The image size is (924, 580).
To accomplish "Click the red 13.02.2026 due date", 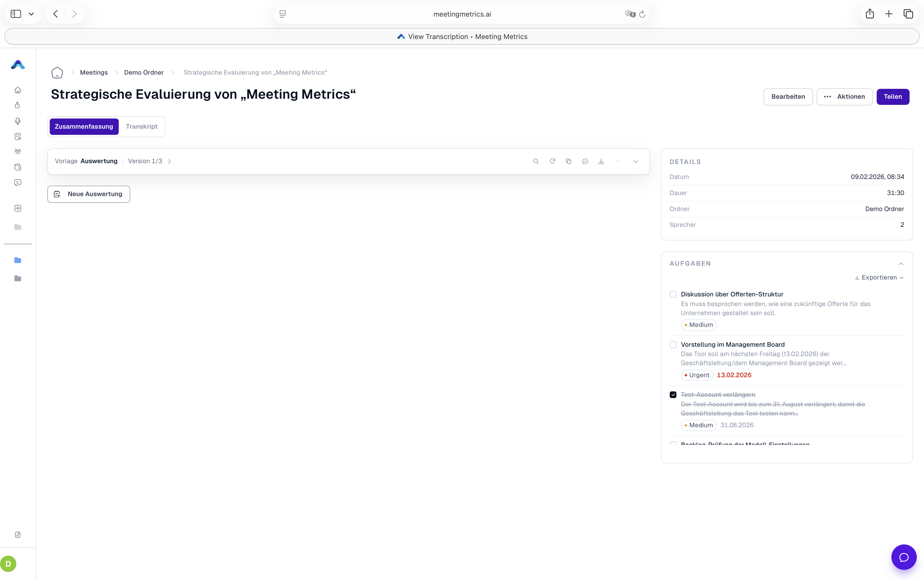I will tap(734, 375).
